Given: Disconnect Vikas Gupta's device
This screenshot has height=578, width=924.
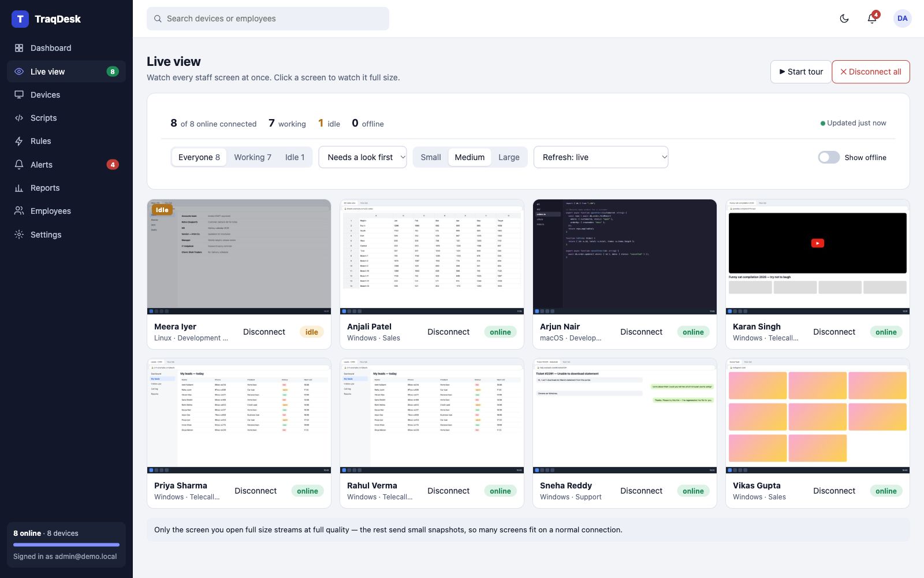Looking at the screenshot, I should click(x=834, y=491).
